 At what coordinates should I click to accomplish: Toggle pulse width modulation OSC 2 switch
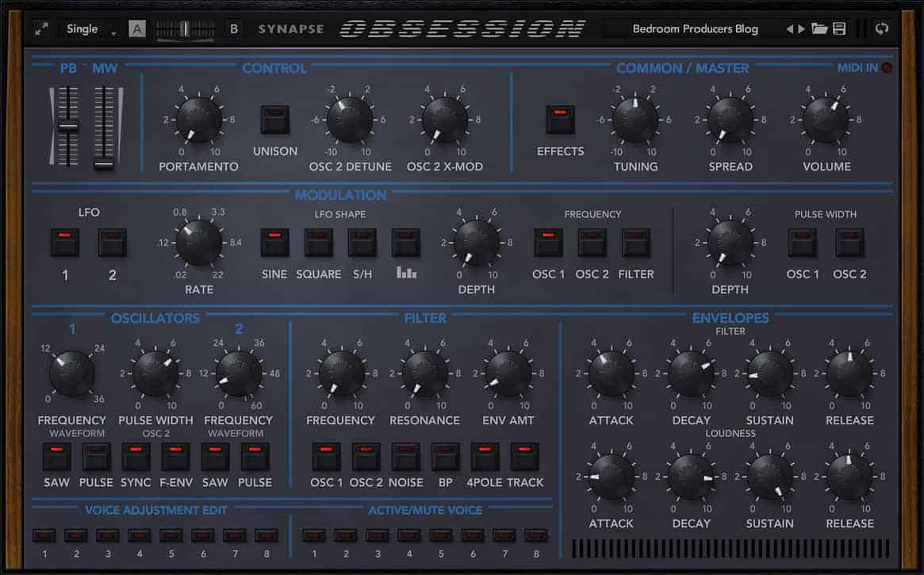pos(849,243)
